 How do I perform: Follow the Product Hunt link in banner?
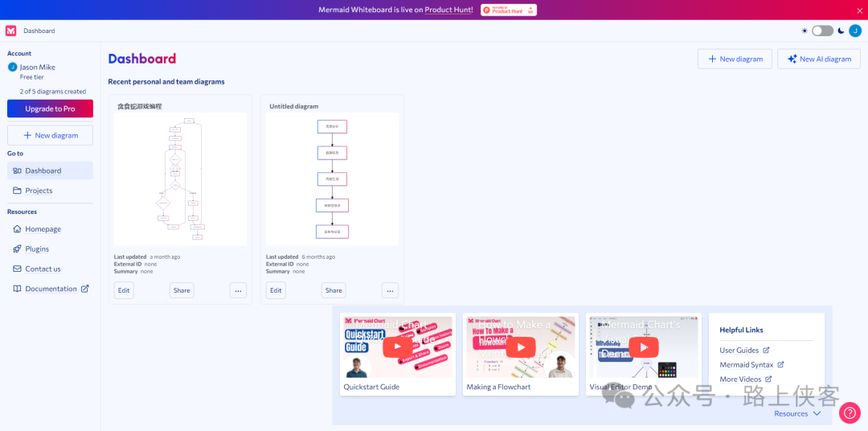click(449, 10)
